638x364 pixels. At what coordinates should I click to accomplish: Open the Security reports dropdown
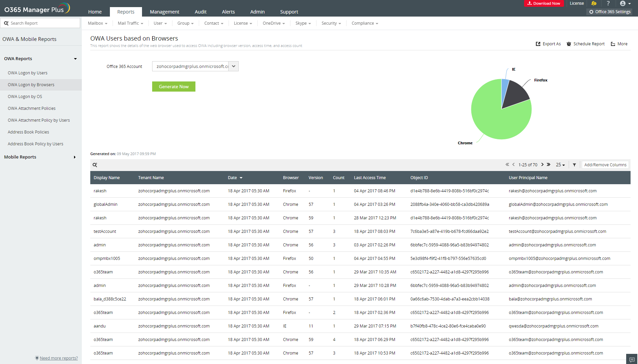331,23
